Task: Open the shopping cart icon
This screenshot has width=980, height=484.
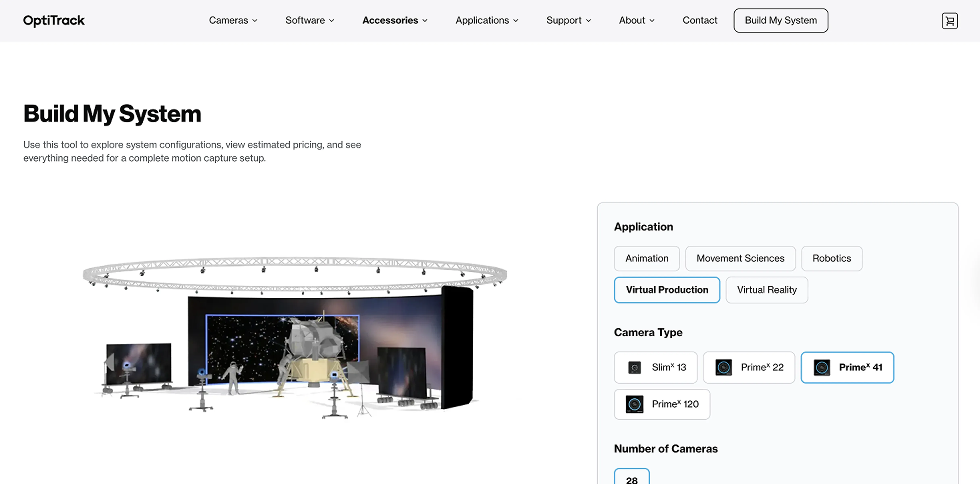Action: coord(949,21)
